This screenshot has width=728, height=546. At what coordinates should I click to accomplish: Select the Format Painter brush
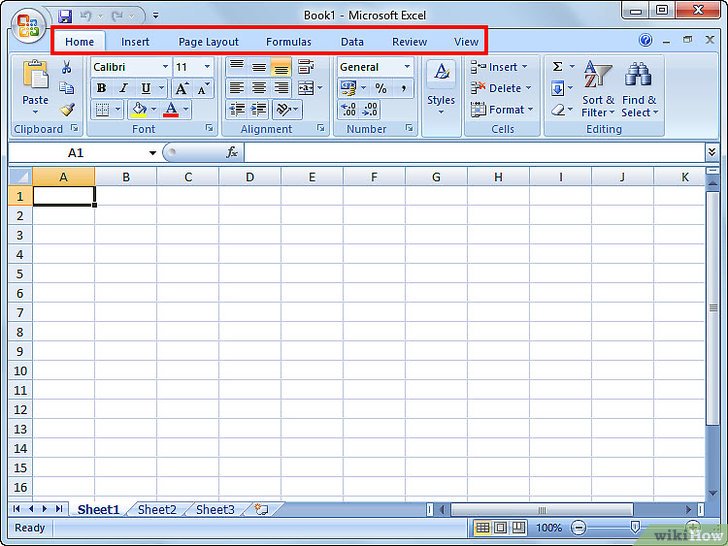click(x=67, y=110)
